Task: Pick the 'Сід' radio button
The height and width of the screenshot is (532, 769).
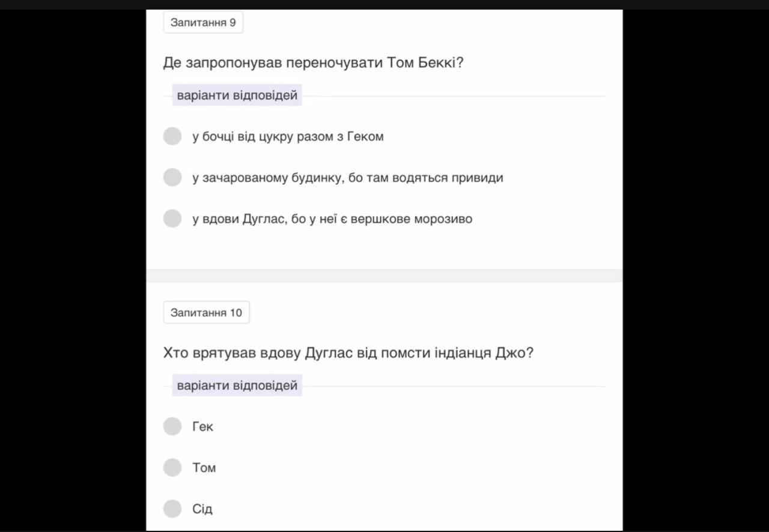Action: [172, 509]
